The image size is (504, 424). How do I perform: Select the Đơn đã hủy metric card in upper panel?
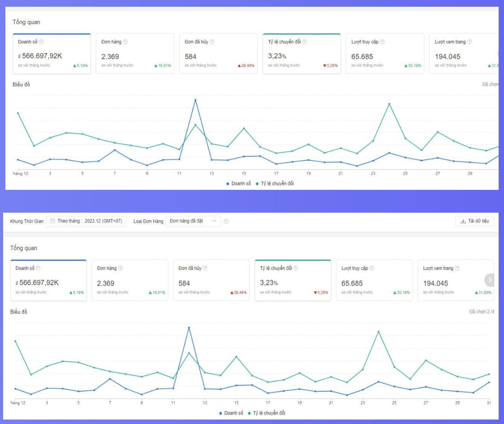[218, 54]
